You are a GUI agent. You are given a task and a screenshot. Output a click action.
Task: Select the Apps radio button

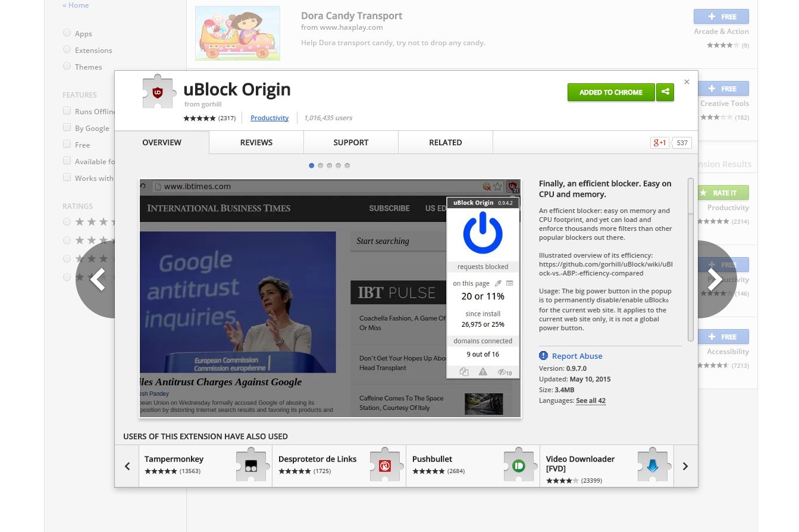(67, 33)
